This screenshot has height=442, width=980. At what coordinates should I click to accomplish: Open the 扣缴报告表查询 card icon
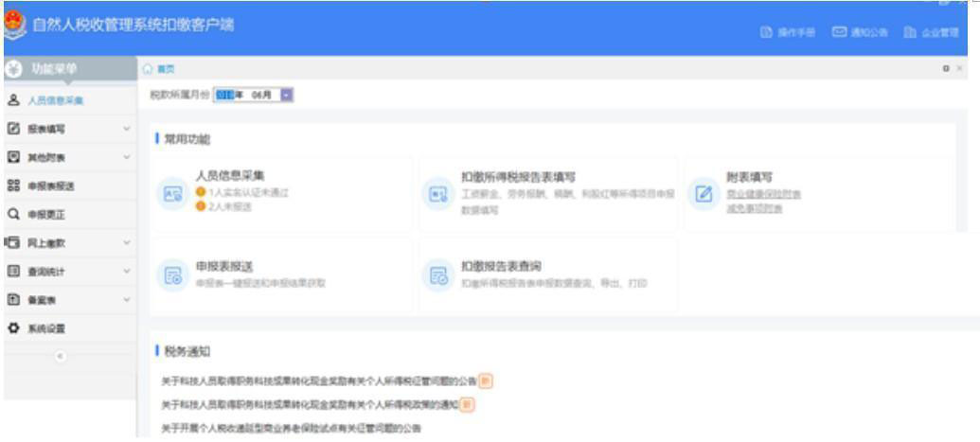(438, 275)
